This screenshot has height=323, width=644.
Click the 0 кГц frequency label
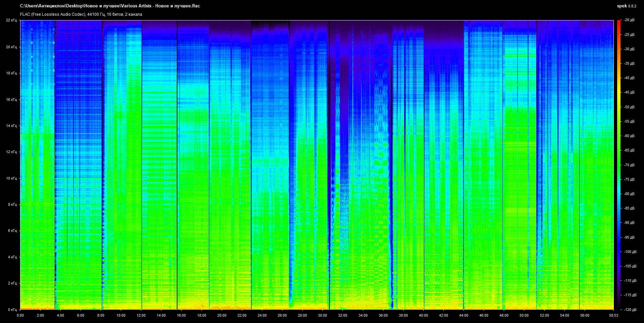point(12,310)
